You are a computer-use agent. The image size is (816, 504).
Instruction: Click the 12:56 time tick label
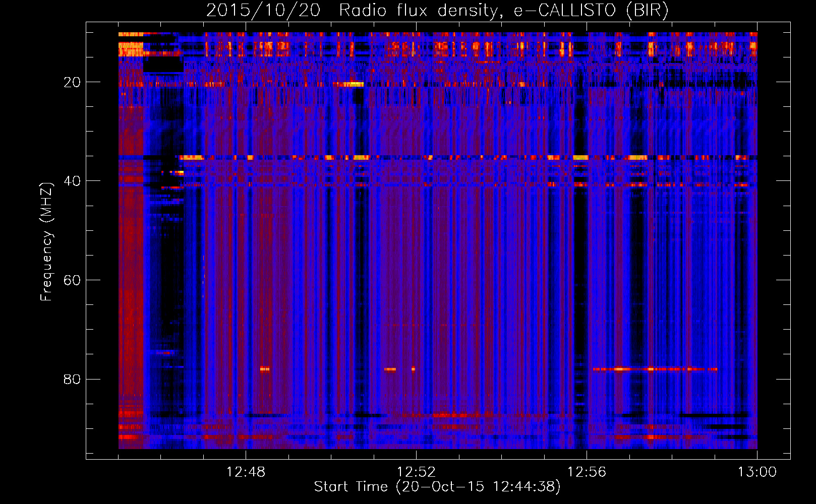click(587, 472)
